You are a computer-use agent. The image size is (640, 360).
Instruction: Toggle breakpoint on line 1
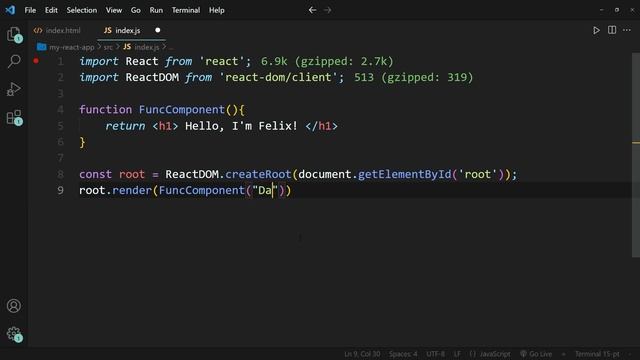[x=36, y=61]
